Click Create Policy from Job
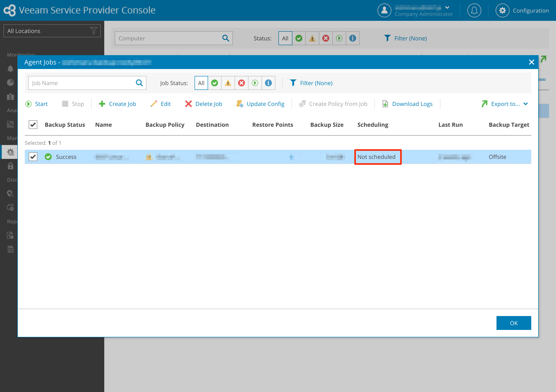Screen dimensions: 556x392 pyautogui.click(x=333, y=104)
